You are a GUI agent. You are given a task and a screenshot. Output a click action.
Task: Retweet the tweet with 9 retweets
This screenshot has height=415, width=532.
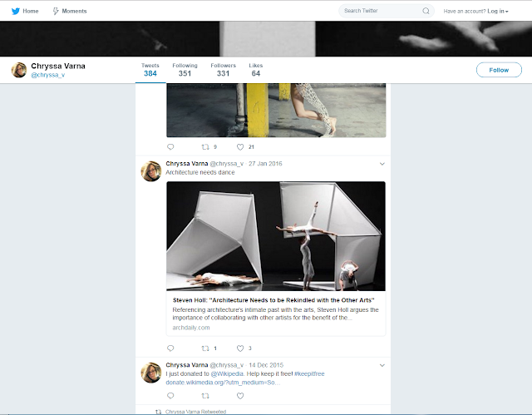pos(205,147)
